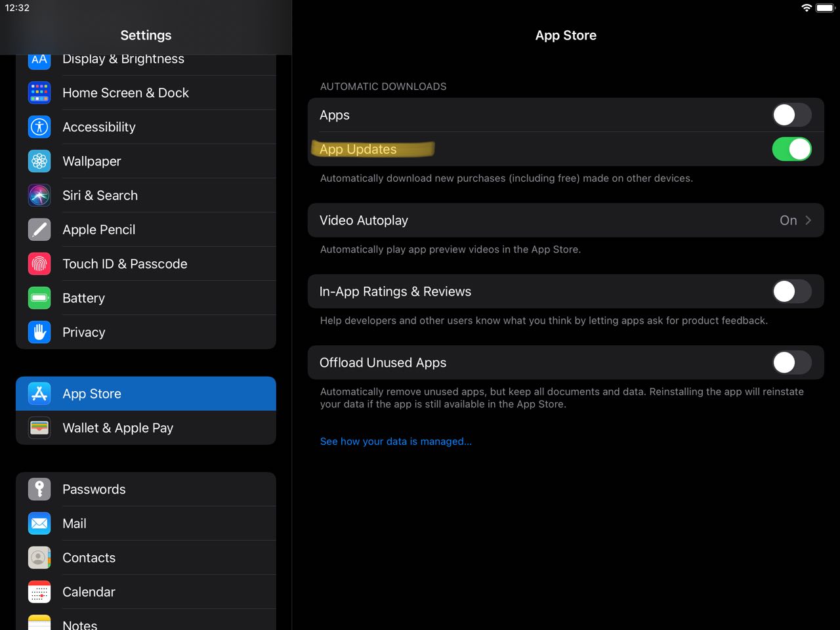This screenshot has width=840, height=630.
Task: Tap 'Automatically play app preview videos' description
Action: (450, 249)
